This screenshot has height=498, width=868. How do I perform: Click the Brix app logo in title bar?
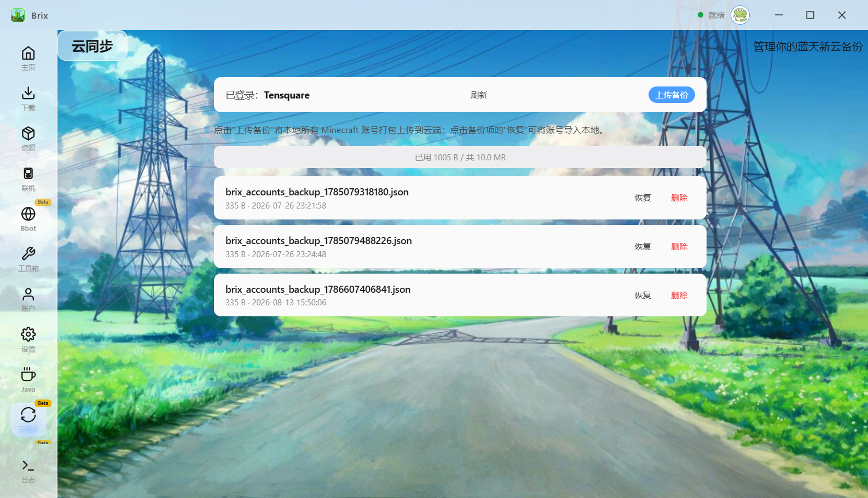[x=18, y=15]
